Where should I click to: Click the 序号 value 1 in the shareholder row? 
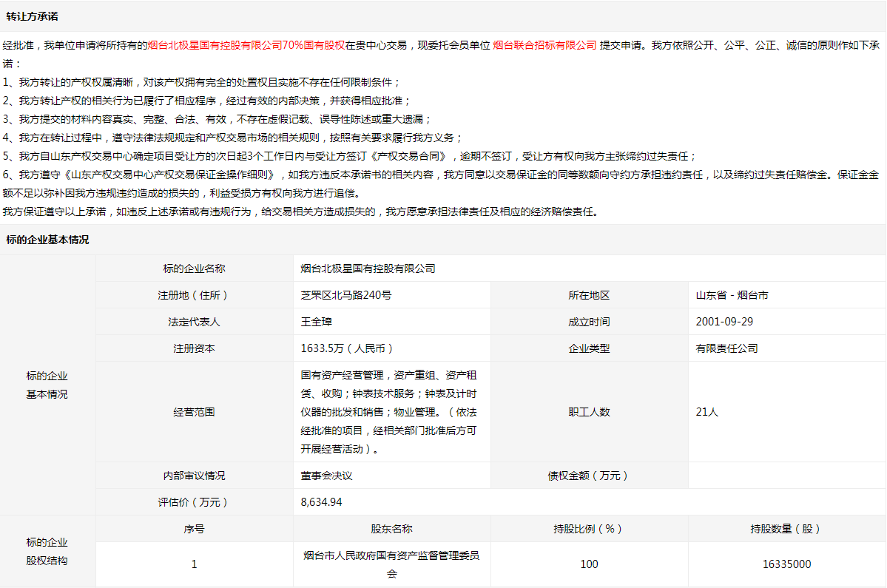(x=194, y=564)
